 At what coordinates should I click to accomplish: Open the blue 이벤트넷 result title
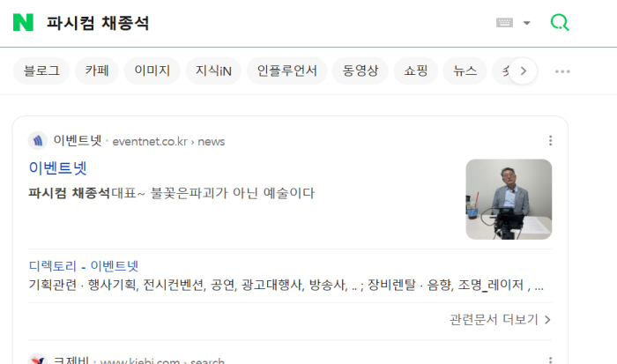[x=58, y=168]
